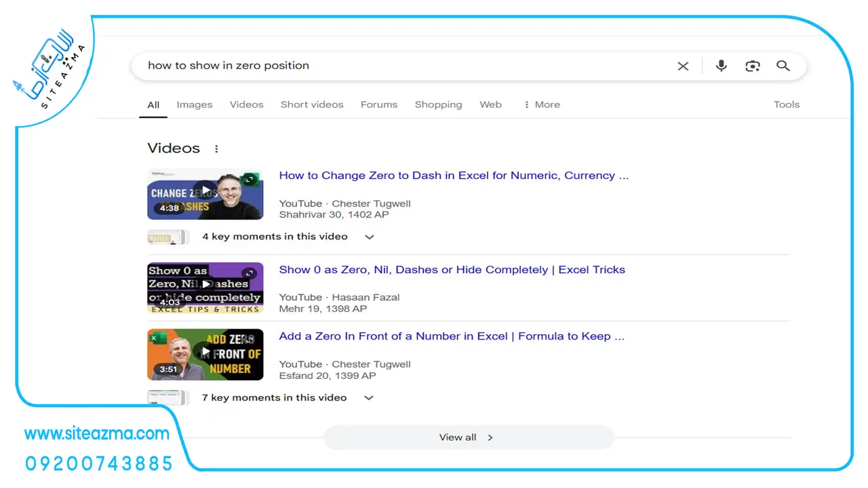Play the Add Zero In Front video thumbnail
The width and height of the screenshot is (868, 488).
205,354
